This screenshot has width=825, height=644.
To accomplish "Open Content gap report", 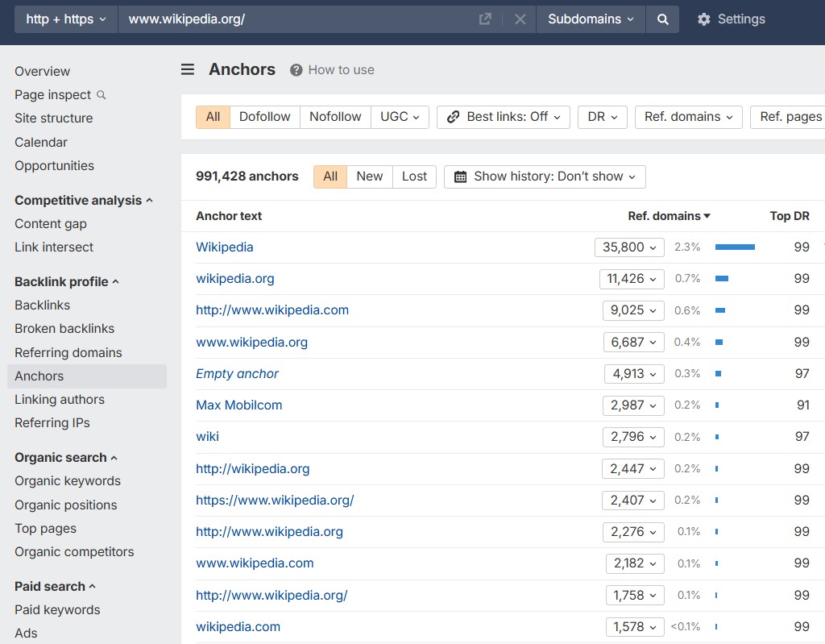I will (51, 224).
